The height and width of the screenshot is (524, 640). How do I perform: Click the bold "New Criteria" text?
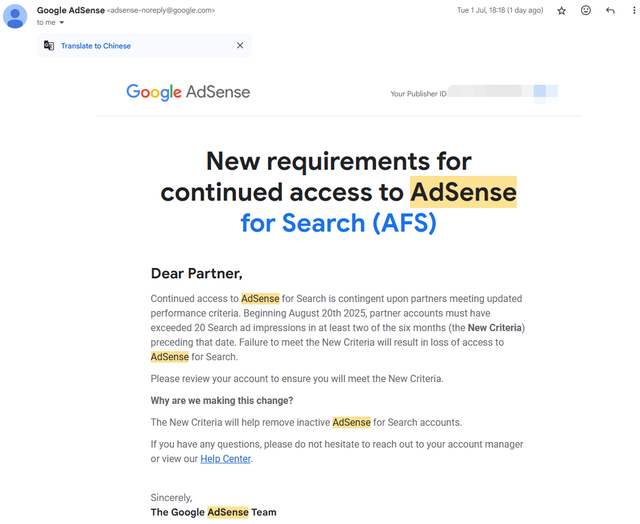(495, 328)
